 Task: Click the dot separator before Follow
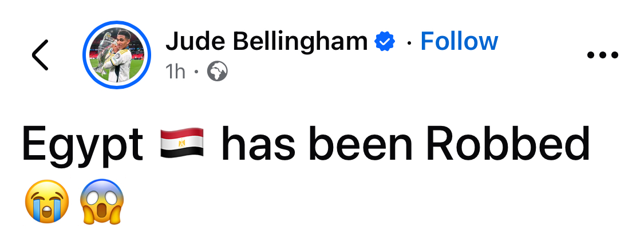(x=409, y=42)
